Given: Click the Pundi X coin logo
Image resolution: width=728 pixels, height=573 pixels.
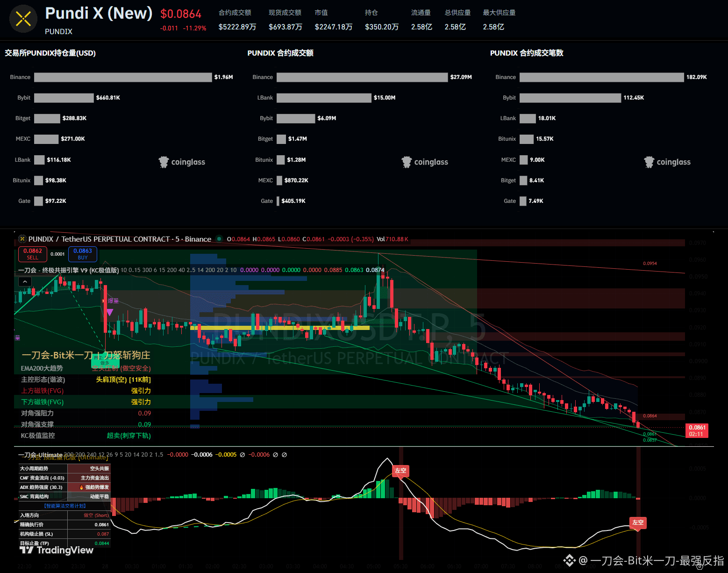Looking at the screenshot, I should [x=23, y=19].
